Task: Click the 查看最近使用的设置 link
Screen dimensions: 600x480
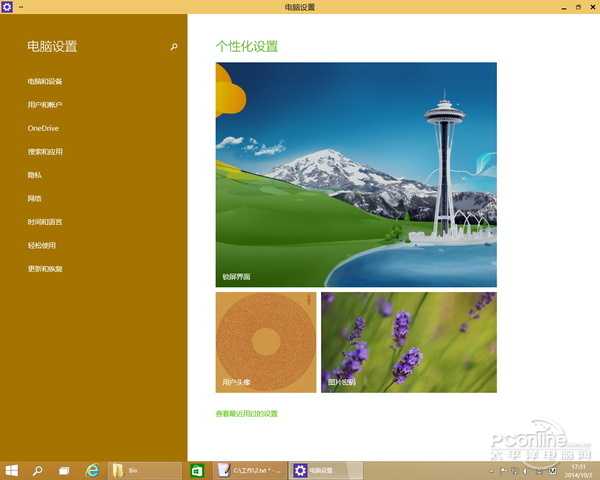Action: pos(247,413)
